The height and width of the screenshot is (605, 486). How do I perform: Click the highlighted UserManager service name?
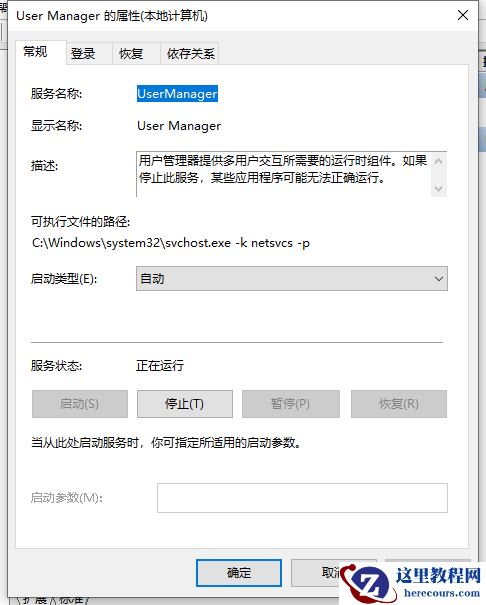point(177,94)
